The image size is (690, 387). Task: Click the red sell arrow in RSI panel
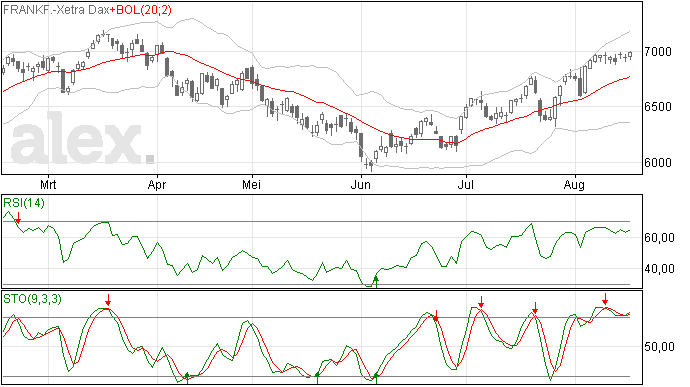pyautogui.click(x=18, y=217)
